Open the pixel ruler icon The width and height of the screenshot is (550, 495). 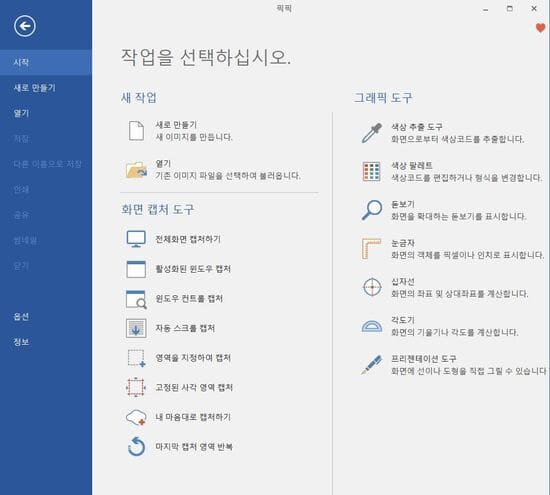pos(371,249)
